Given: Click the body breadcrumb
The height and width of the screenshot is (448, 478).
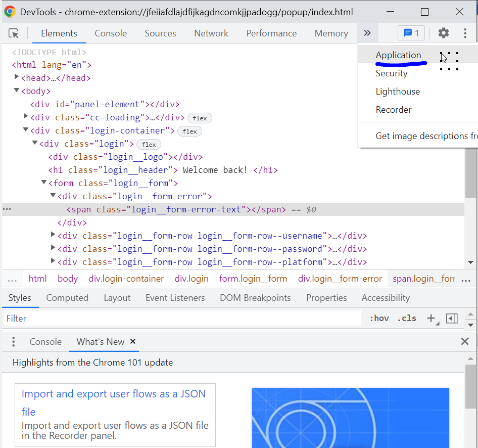Looking at the screenshot, I should 68,279.
